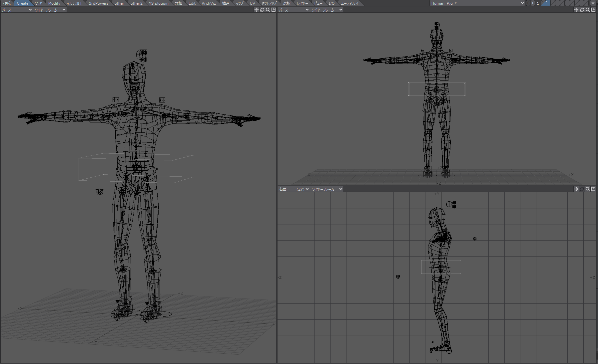This screenshot has height=364, width=598.
Task: Select the ユーティリティ tab
Action: (349, 3)
